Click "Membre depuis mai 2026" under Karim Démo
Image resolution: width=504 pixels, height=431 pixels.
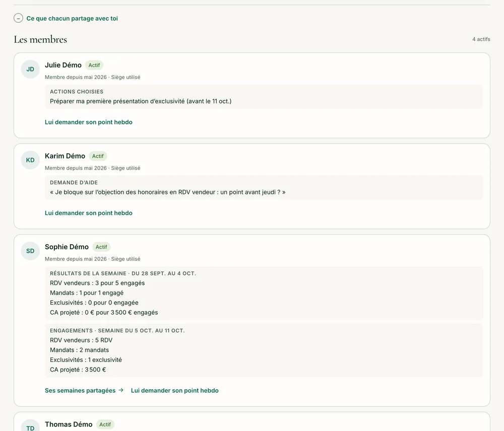click(x=76, y=168)
